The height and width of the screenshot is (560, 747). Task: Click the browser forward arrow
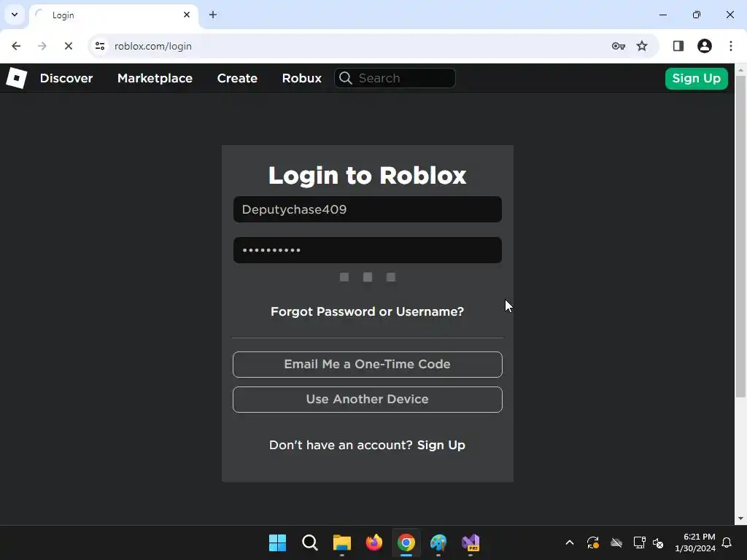coord(42,46)
